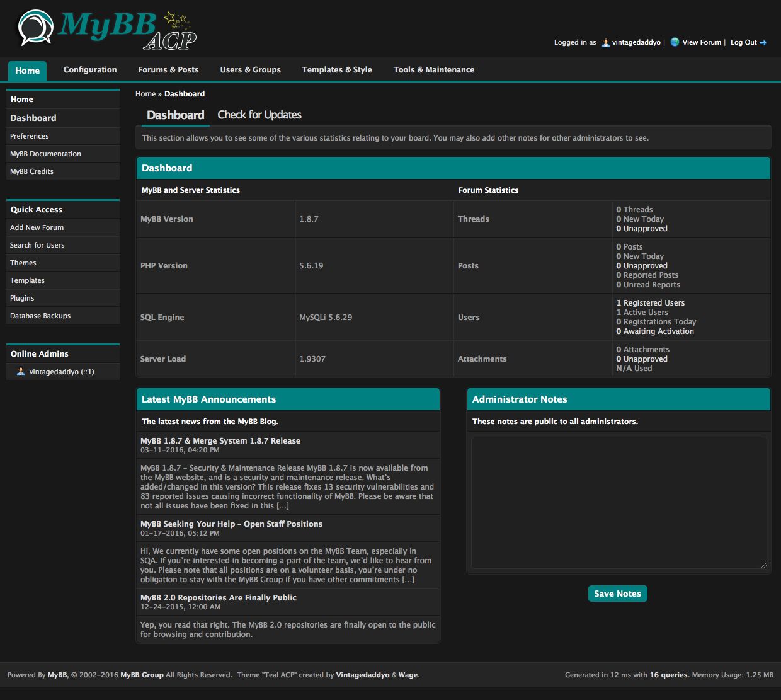The height and width of the screenshot is (700, 781).
Task: Click the Plugins quick access link
Action: pos(22,298)
